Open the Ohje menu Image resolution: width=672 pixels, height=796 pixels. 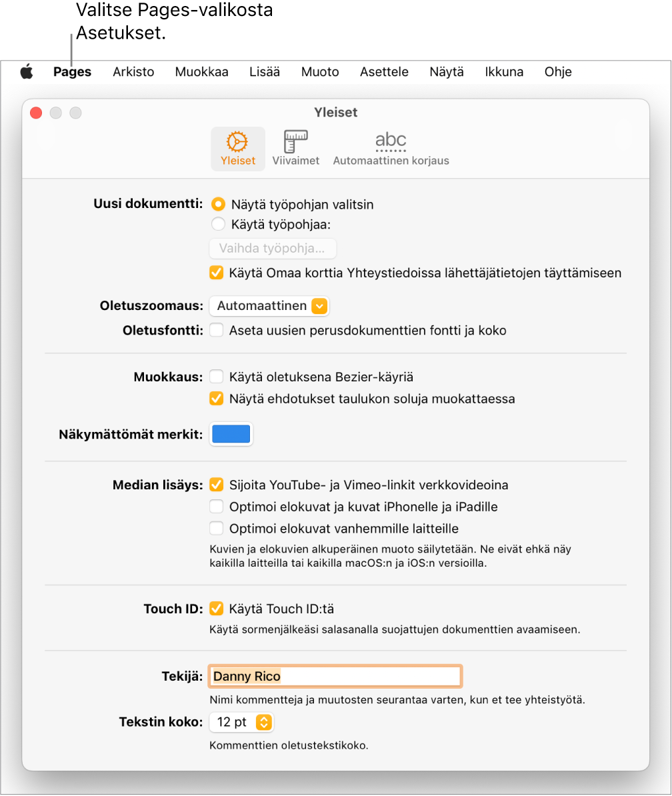click(558, 71)
